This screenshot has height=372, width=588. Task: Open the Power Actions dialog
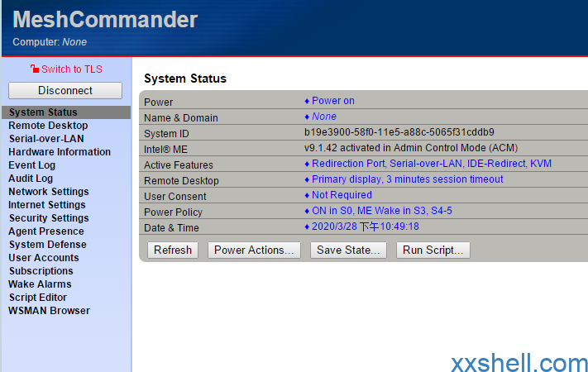[x=254, y=250]
